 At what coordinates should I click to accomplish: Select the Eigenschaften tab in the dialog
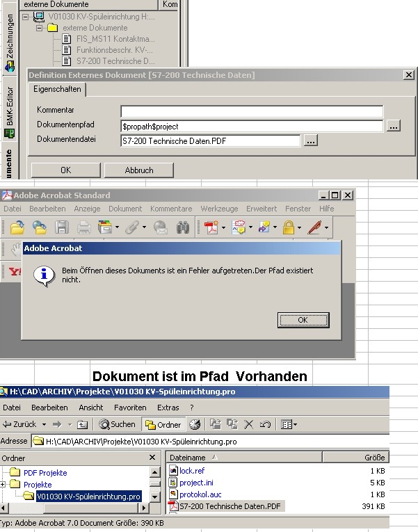pos(57,89)
